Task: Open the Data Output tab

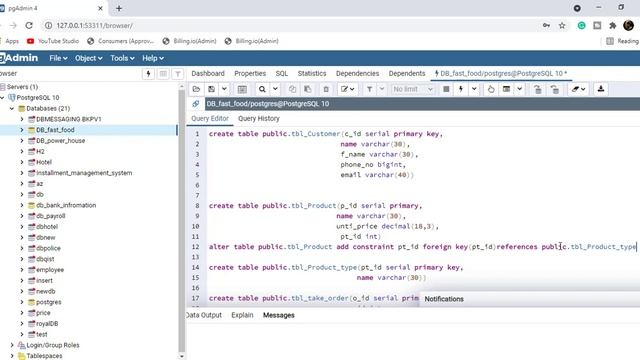Action: [x=204, y=315]
